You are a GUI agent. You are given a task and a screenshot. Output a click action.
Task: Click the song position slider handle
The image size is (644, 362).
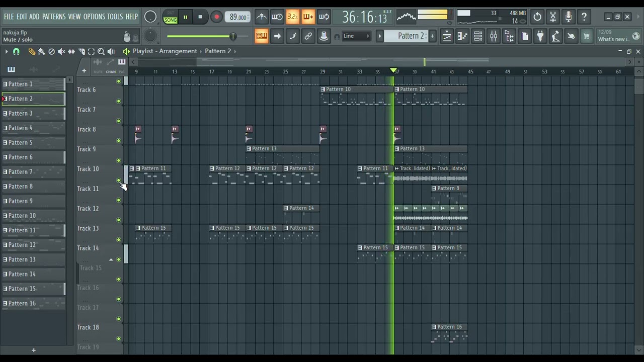click(x=232, y=36)
